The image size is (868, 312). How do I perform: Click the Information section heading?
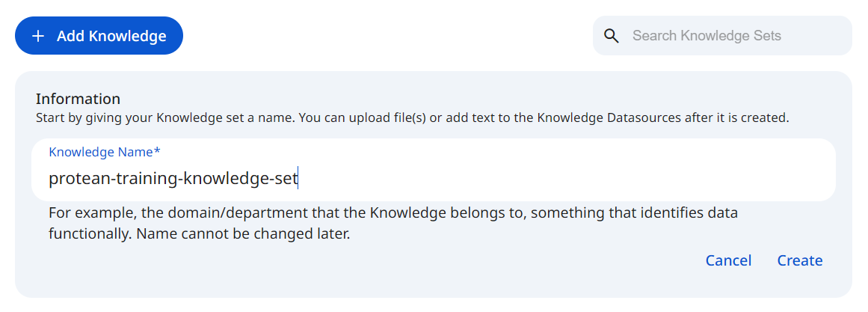78,98
